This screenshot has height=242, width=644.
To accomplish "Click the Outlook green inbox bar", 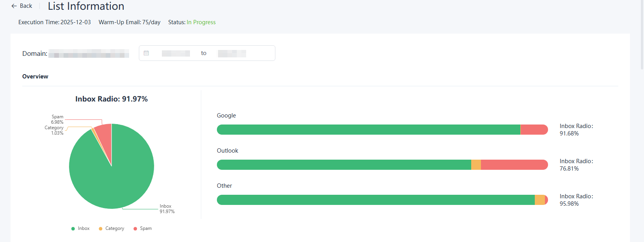I will (x=343, y=165).
